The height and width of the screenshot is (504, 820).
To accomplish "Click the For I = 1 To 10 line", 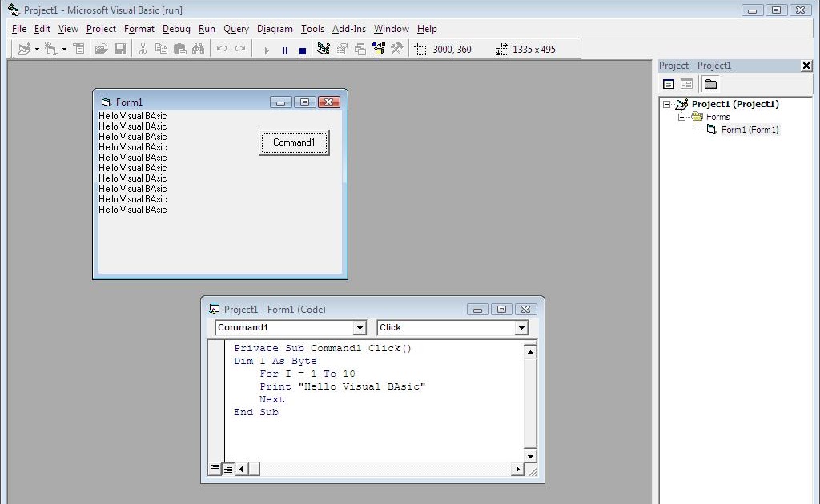I will coord(307,374).
